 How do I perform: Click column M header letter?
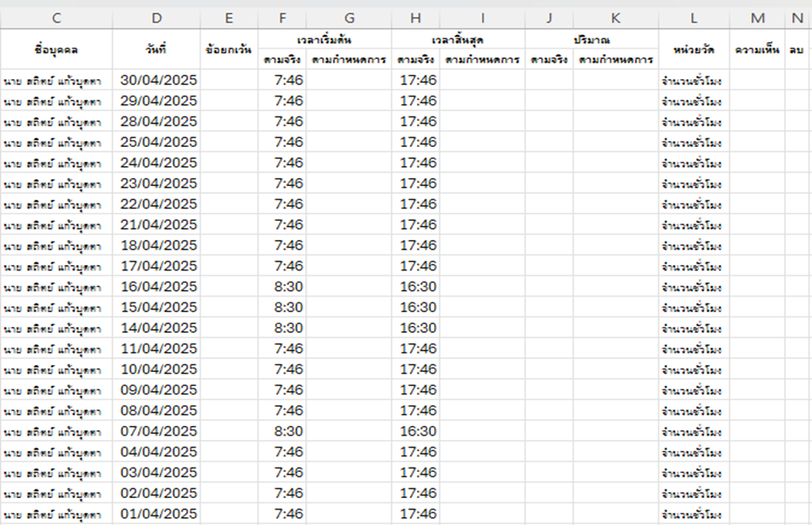tap(757, 17)
